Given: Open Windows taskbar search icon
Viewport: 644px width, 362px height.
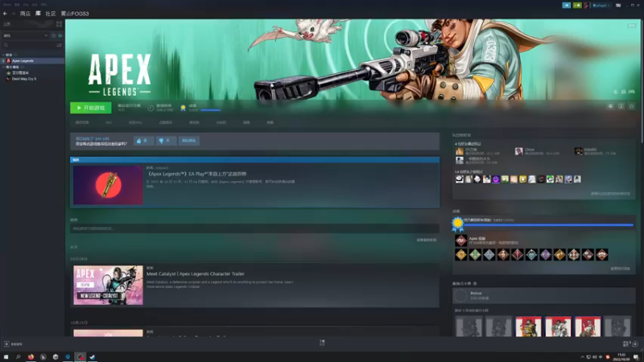Looking at the screenshot, I should pyautogui.click(x=18, y=357).
